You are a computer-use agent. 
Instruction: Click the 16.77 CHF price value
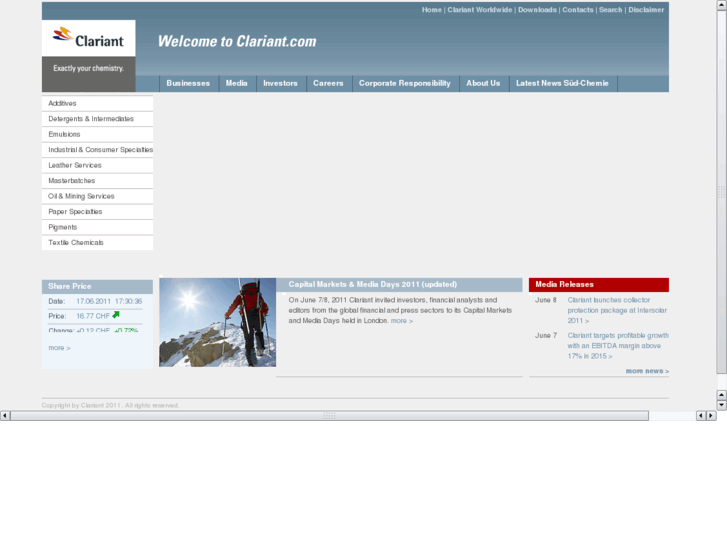pyautogui.click(x=93, y=316)
